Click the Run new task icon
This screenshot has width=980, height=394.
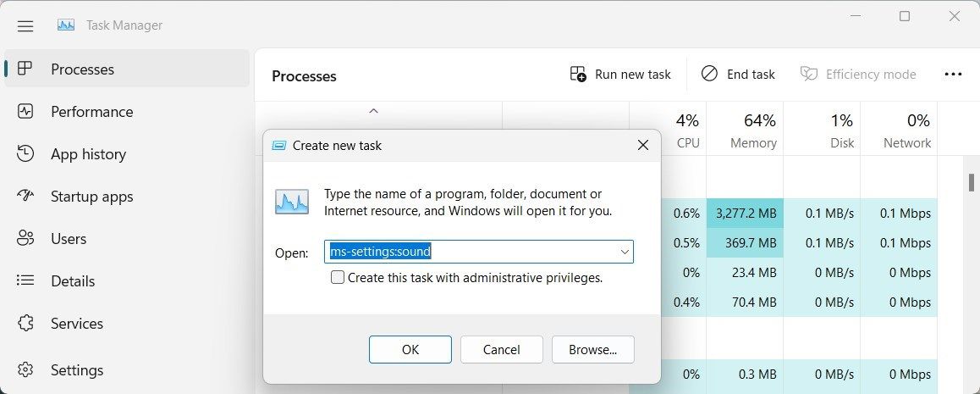578,75
